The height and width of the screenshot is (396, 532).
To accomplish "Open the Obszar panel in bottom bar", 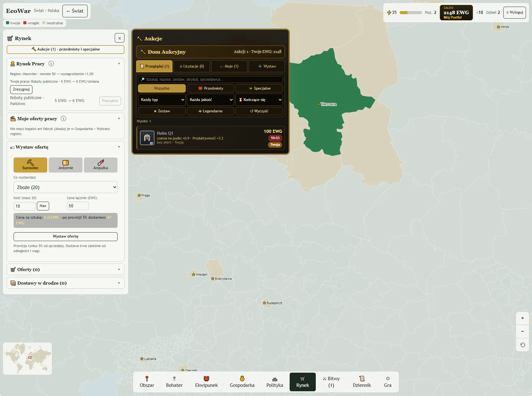I will [147, 382].
